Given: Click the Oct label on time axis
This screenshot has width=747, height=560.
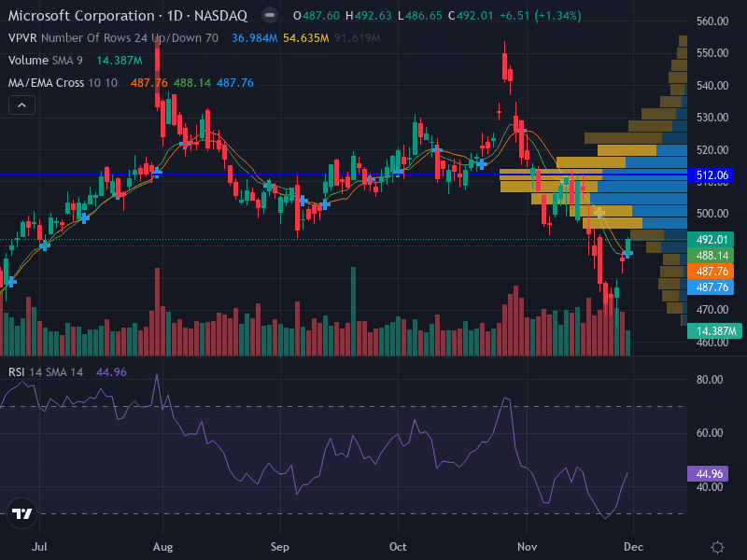Looking at the screenshot, I should point(398,547).
